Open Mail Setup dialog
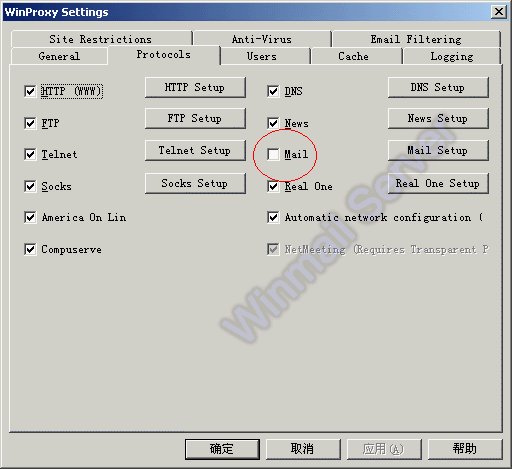This screenshot has width=512, height=469. tap(438, 150)
